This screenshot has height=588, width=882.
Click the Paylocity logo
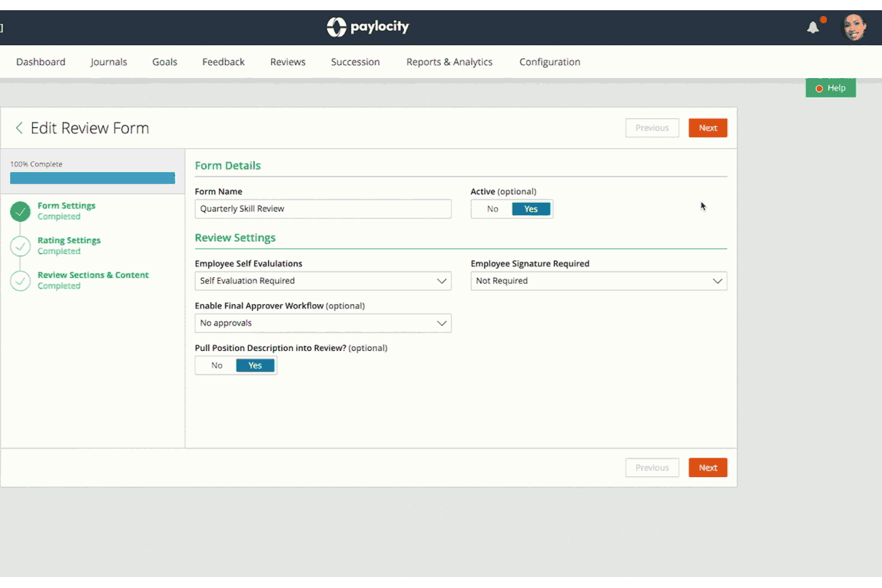point(368,27)
